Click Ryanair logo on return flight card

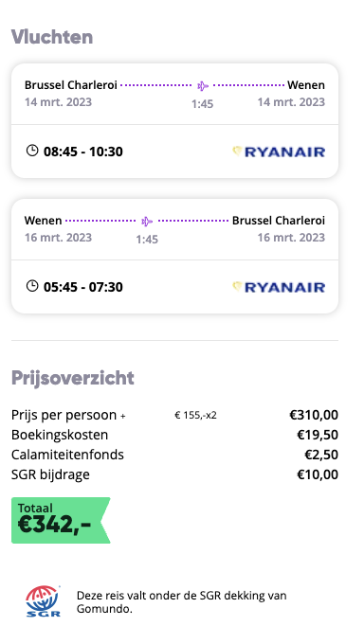(279, 287)
